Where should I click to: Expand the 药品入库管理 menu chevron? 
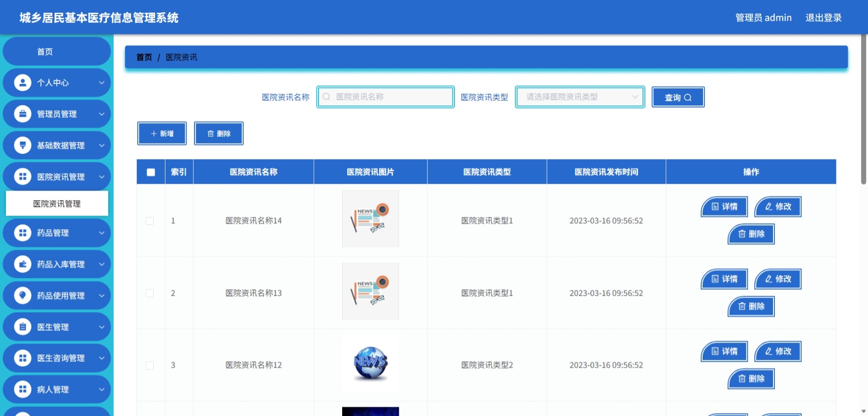101,264
